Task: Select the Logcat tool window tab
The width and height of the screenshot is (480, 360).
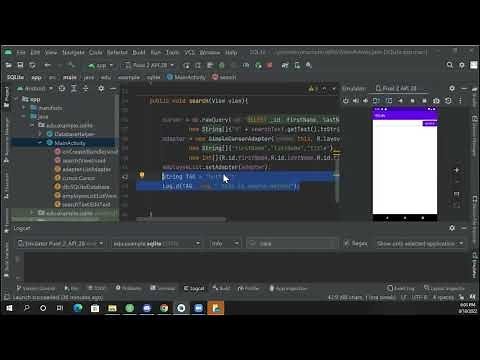Action: [x=194, y=288]
